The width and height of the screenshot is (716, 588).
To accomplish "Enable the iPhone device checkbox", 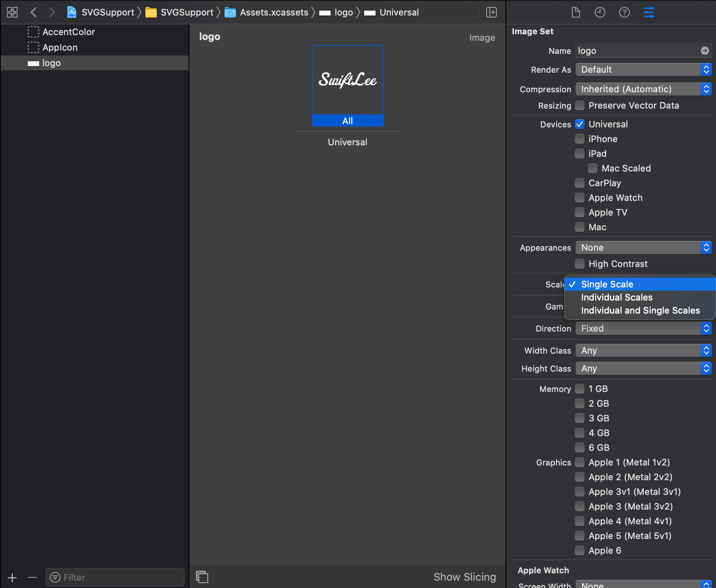I will point(580,139).
